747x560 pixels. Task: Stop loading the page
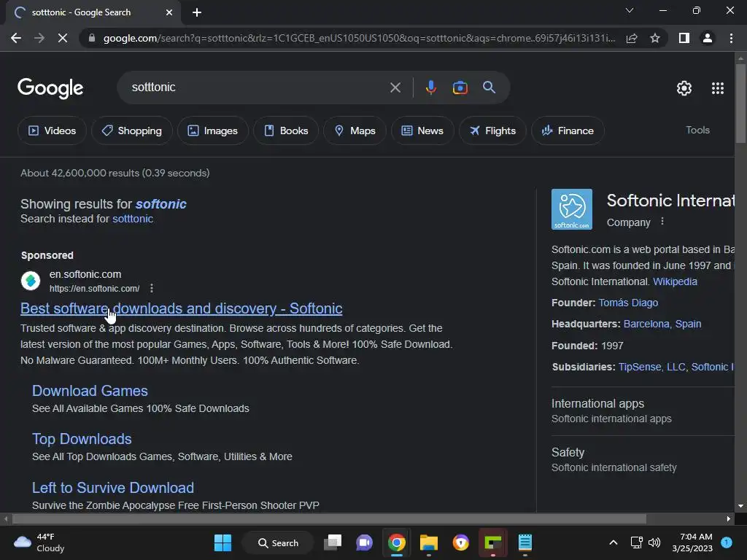click(x=63, y=38)
